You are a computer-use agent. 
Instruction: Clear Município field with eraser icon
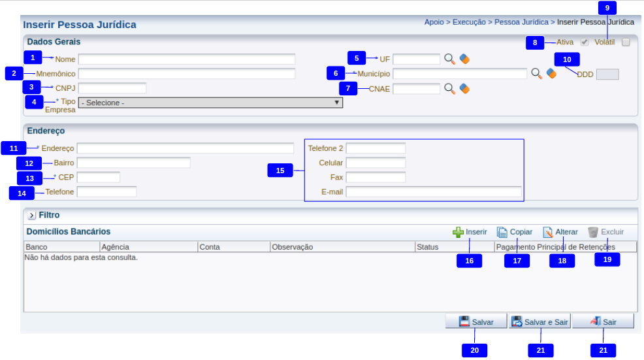[x=551, y=74]
